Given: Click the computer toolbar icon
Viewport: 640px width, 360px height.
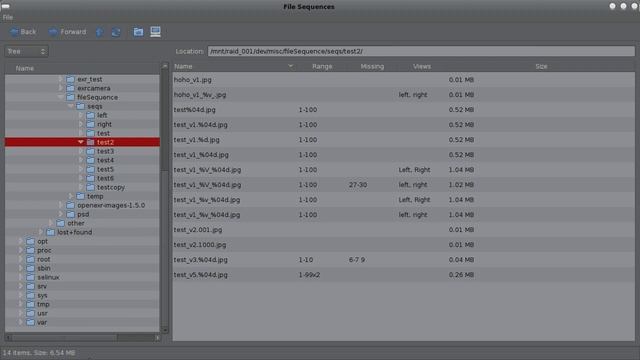Looking at the screenshot, I should click(x=155, y=32).
